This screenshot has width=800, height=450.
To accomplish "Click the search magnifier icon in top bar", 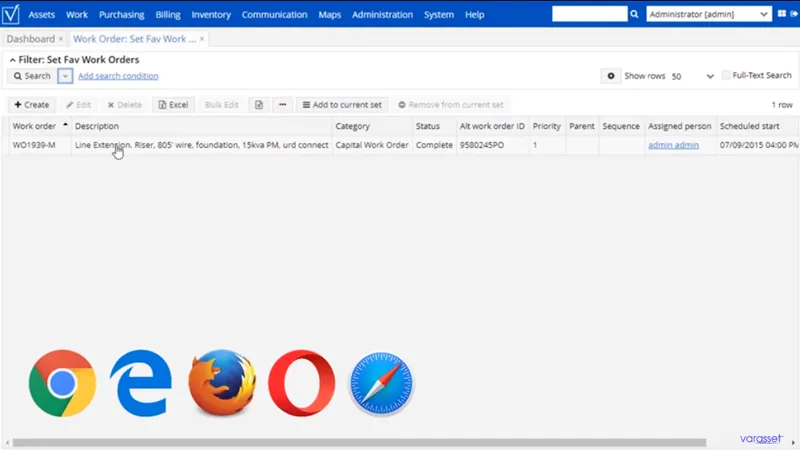I will 634,14.
